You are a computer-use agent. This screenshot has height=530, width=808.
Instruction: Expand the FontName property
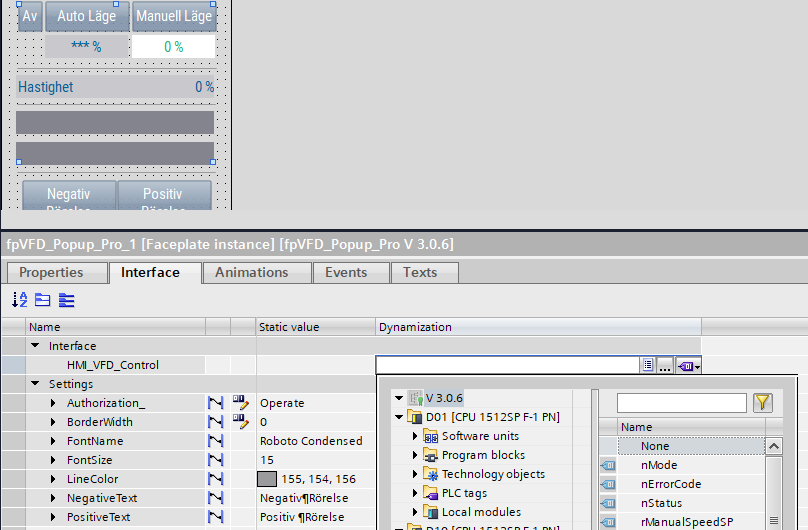coord(53,441)
